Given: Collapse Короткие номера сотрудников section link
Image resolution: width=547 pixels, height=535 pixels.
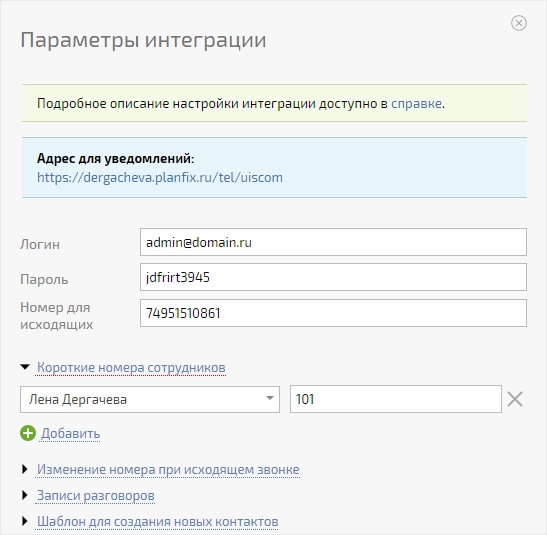Looking at the screenshot, I should tap(131, 368).
